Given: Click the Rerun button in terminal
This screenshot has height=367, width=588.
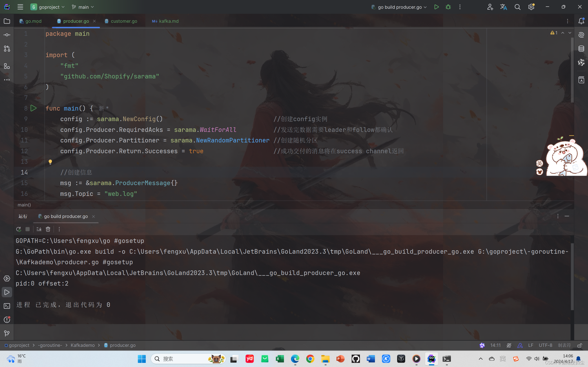Looking at the screenshot, I should click(18, 229).
